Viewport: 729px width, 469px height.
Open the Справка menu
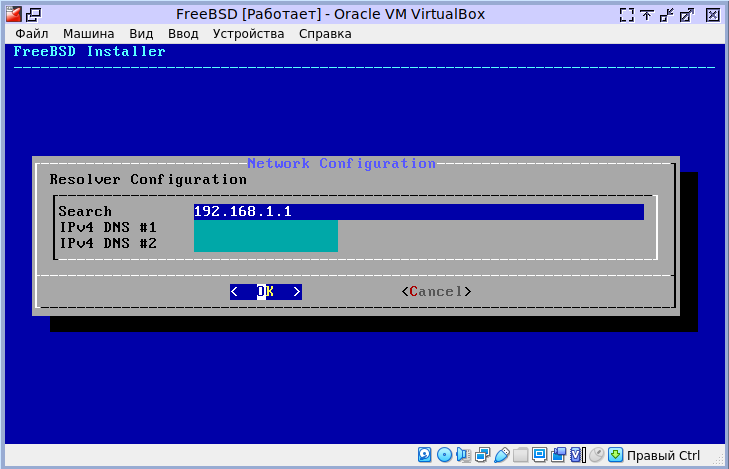[x=325, y=34]
